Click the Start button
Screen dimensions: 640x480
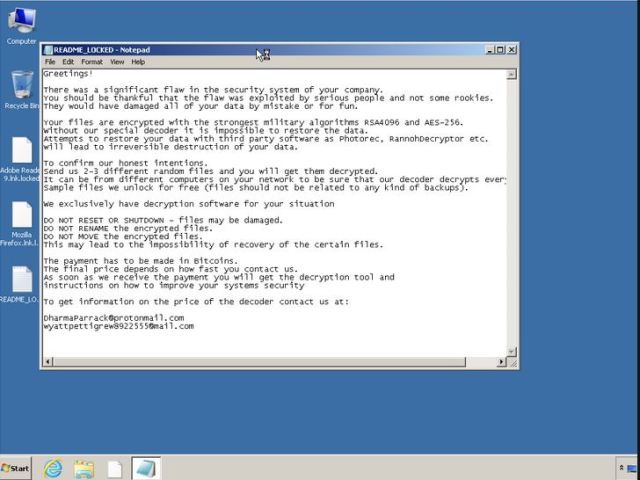pyautogui.click(x=16, y=468)
